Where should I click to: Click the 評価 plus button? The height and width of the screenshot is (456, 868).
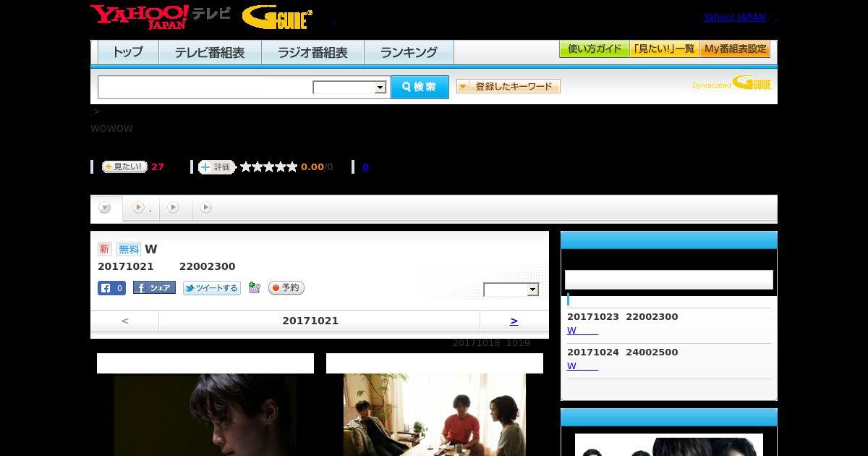pos(217,167)
